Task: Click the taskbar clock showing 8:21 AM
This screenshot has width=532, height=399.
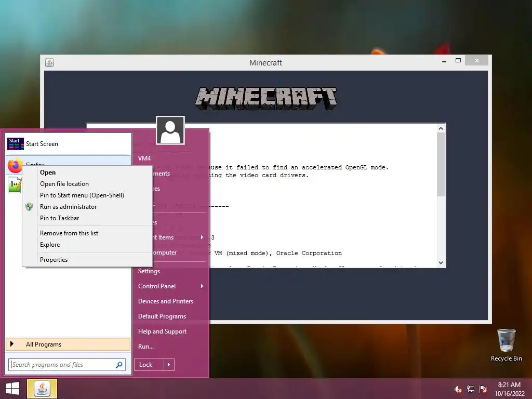Action: (509, 389)
